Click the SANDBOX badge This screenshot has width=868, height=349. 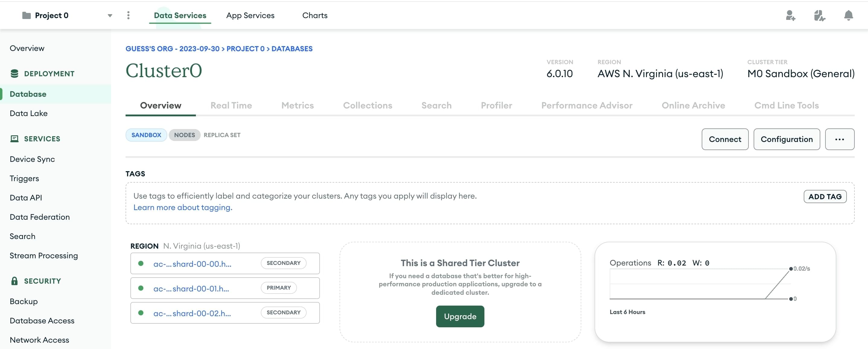coord(146,135)
